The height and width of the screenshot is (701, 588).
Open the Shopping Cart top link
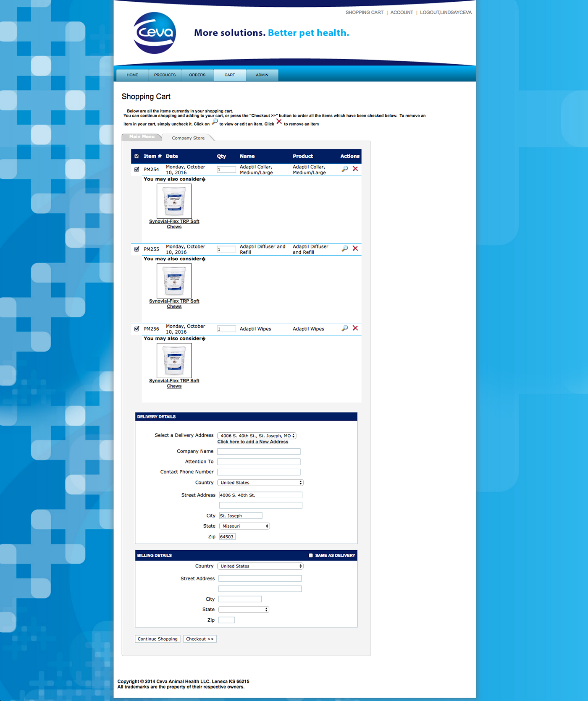(364, 13)
